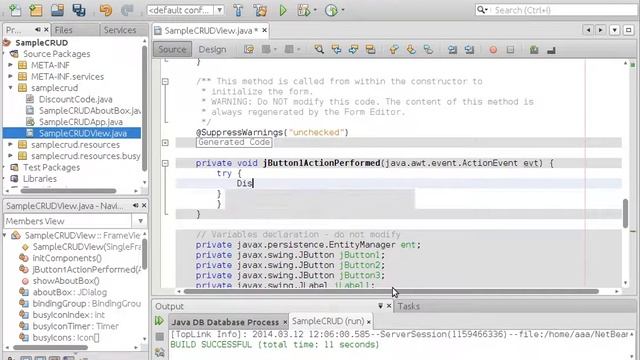Click Next Bookmark icon
Image resolution: width=640 pixels, height=360 pixels.
[411, 49]
